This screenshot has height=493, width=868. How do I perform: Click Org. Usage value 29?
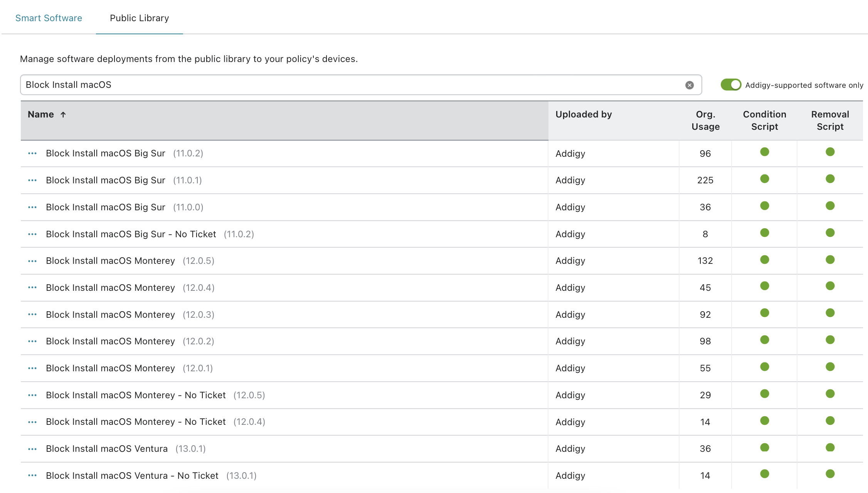[705, 395]
